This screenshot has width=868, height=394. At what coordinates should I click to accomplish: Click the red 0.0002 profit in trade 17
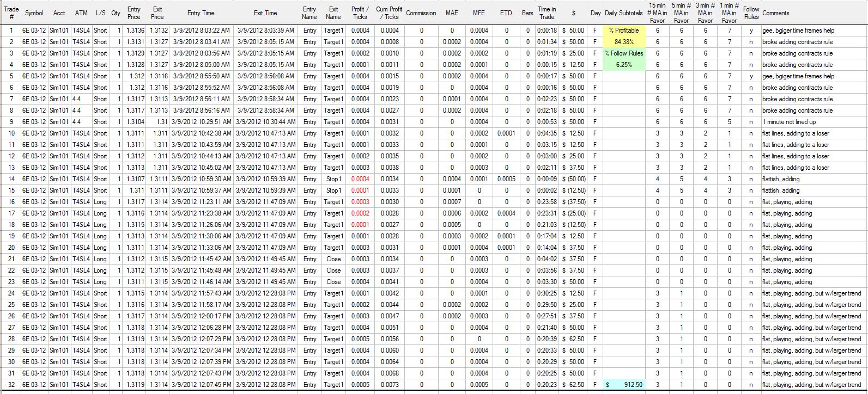pyautogui.click(x=360, y=213)
